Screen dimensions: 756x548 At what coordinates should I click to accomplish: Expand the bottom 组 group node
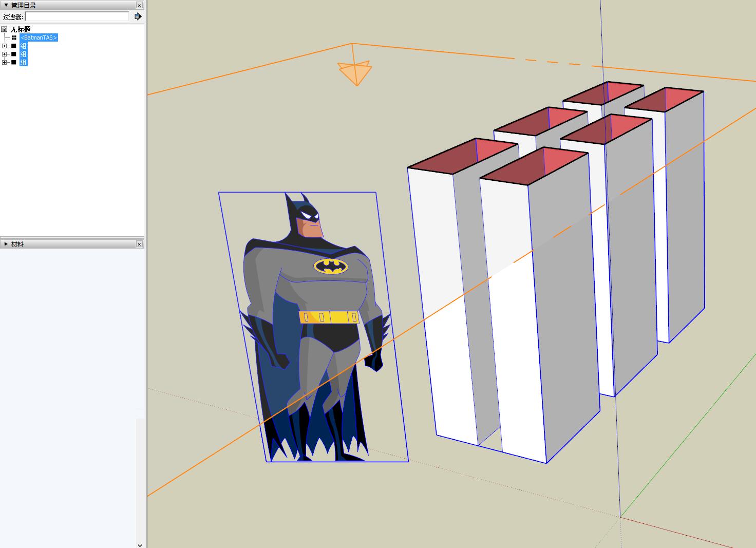click(5, 62)
